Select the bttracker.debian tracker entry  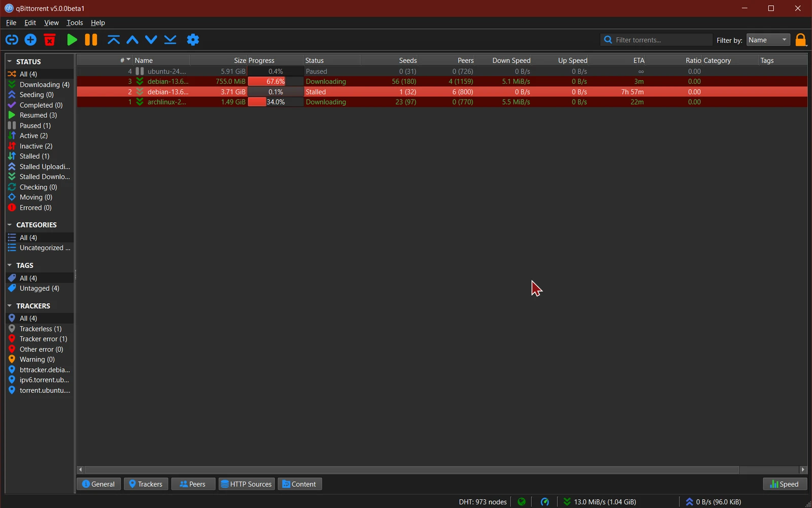(x=39, y=370)
